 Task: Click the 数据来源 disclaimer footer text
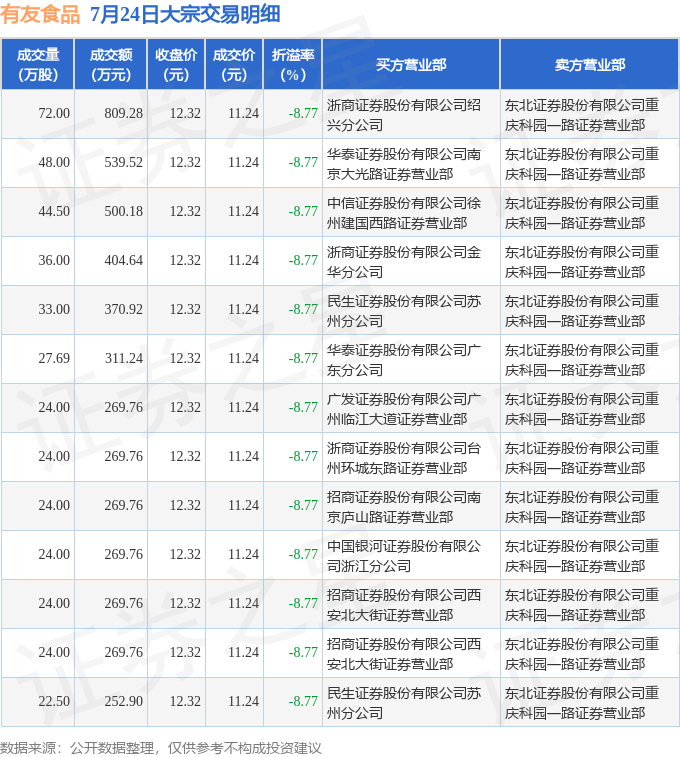161,748
